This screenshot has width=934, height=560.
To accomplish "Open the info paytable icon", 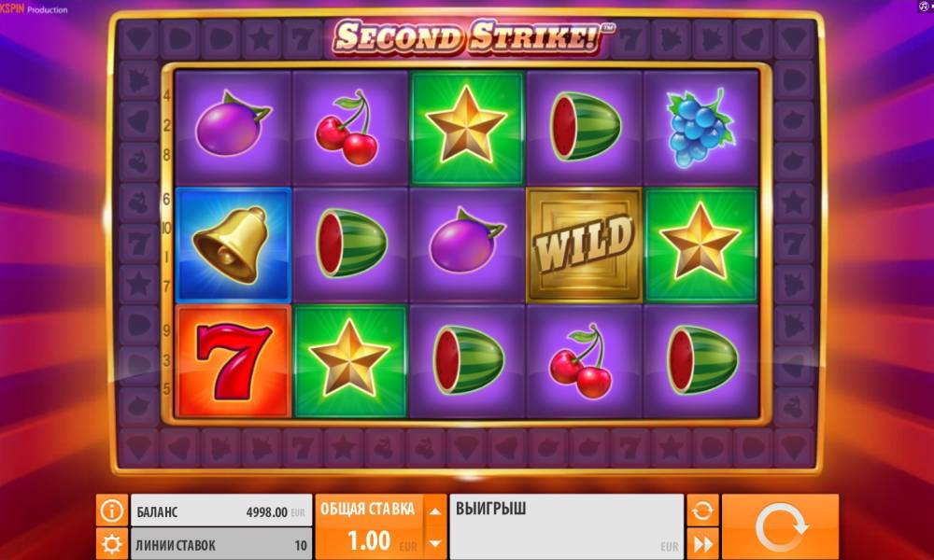I will [x=112, y=510].
